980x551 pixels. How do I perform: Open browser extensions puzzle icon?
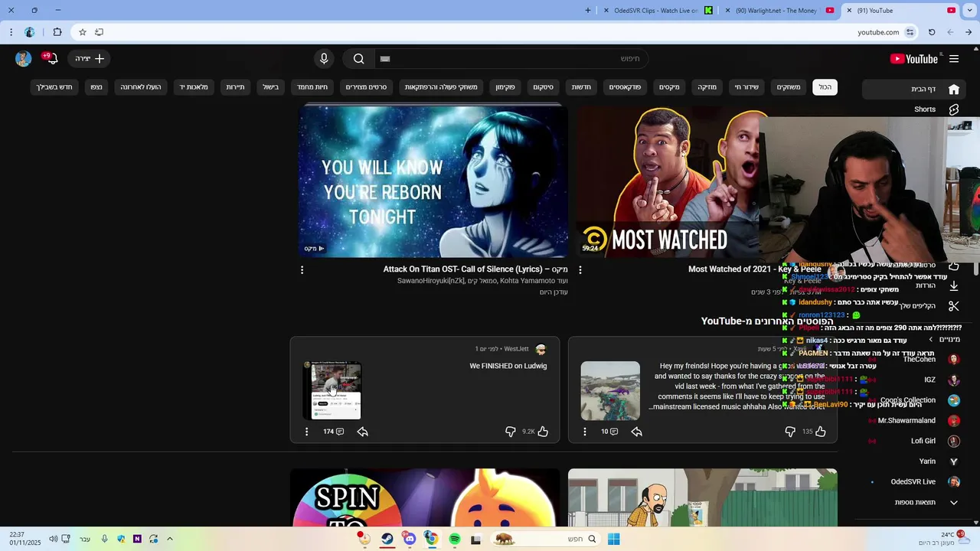[x=57, y=32]
